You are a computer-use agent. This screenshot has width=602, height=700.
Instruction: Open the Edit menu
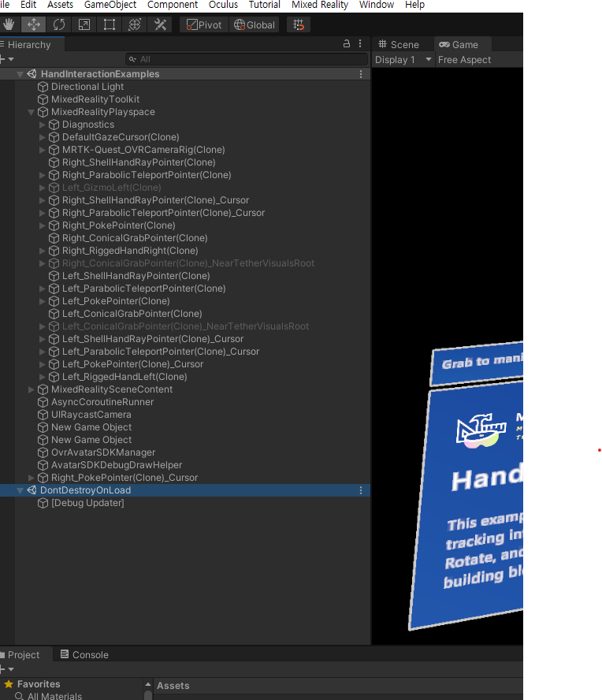[28, 5]
